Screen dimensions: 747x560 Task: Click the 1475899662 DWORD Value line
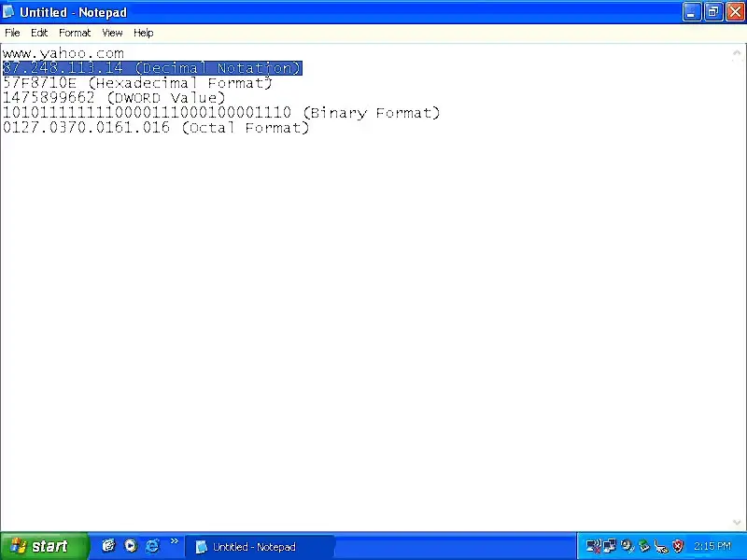tap(114, 98)
